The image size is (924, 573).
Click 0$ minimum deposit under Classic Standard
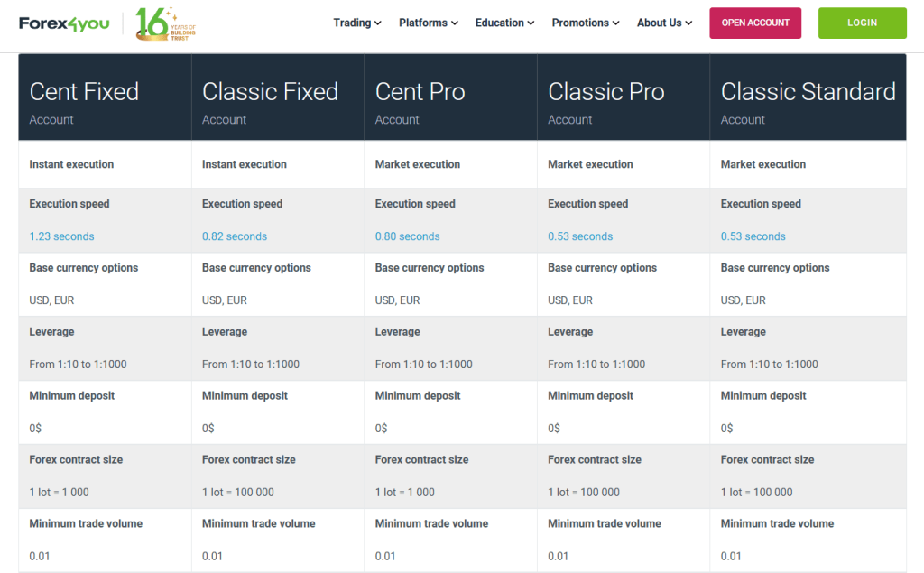click(726, 429)
